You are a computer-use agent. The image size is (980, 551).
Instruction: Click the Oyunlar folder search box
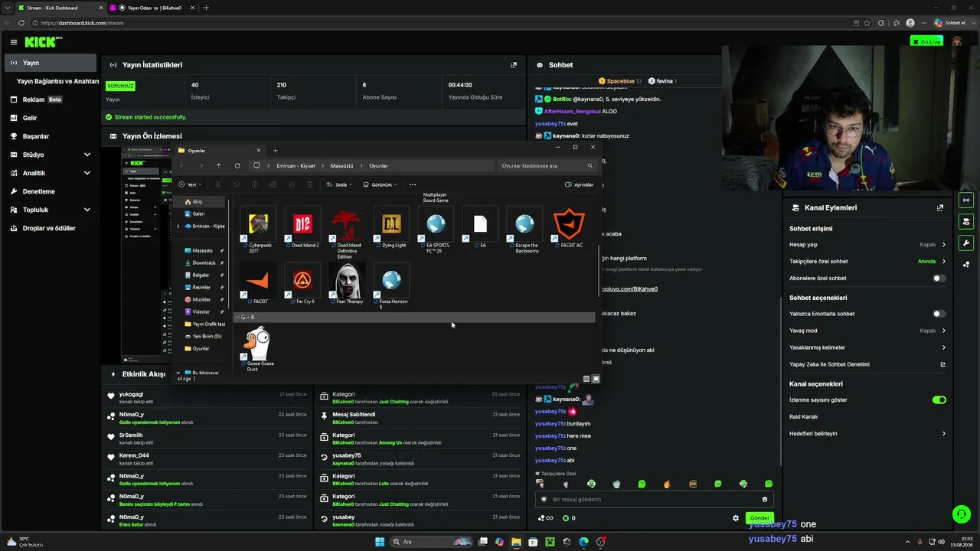coord(547,166)
